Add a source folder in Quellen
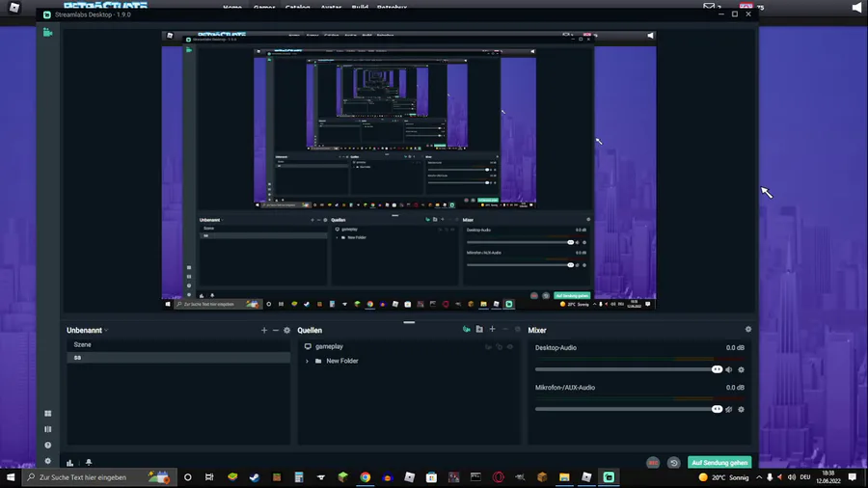The image size is (868, 488). pos(479,329)
